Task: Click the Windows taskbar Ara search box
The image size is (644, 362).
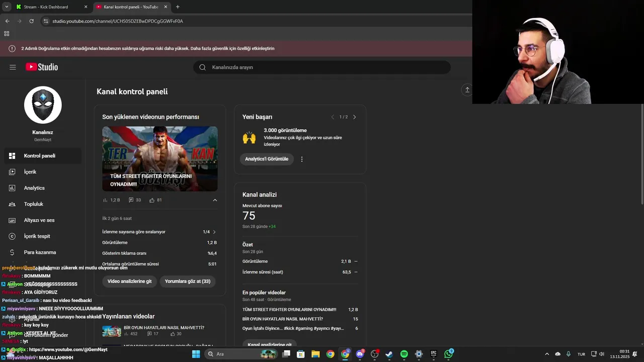Action: (242, 354)
